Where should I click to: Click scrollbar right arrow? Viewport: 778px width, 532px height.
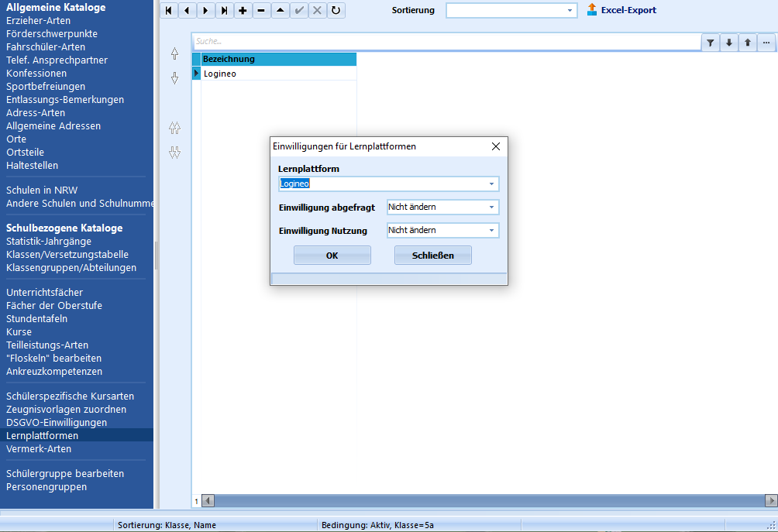[x=770, y=501]
